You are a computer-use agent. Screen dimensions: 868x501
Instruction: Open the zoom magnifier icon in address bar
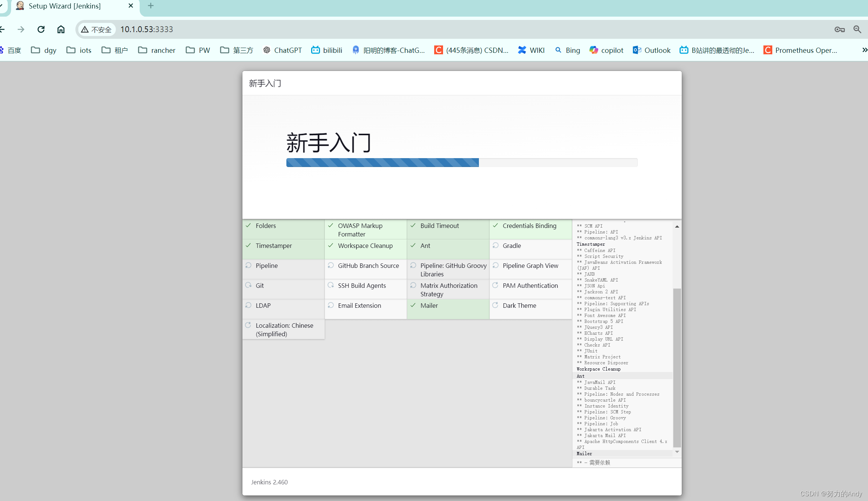(x=857, y=30)
